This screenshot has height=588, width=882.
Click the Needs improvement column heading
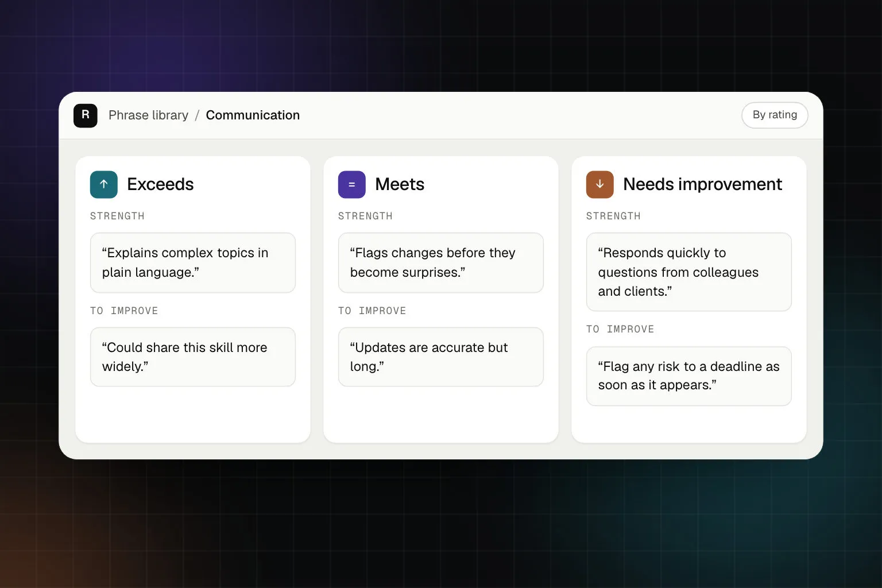click(x=702, y=184)
